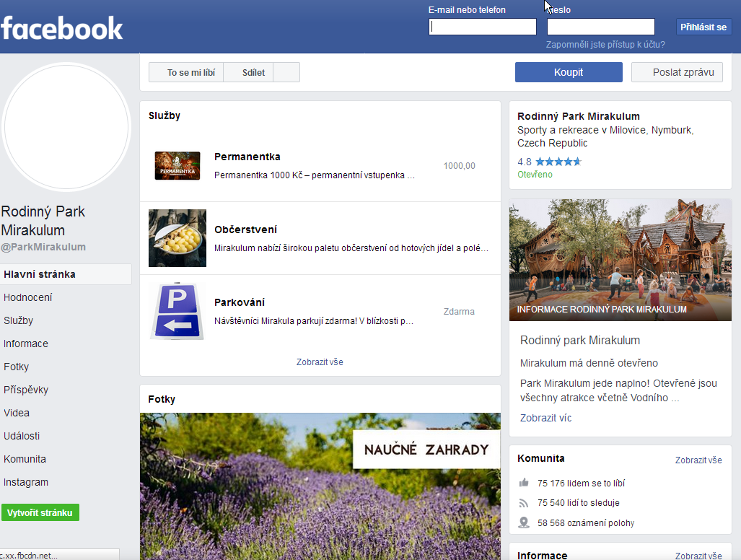Click Mirakulum má denně otevřeno text
The image size is (741, 560).
tap(589, 363)
